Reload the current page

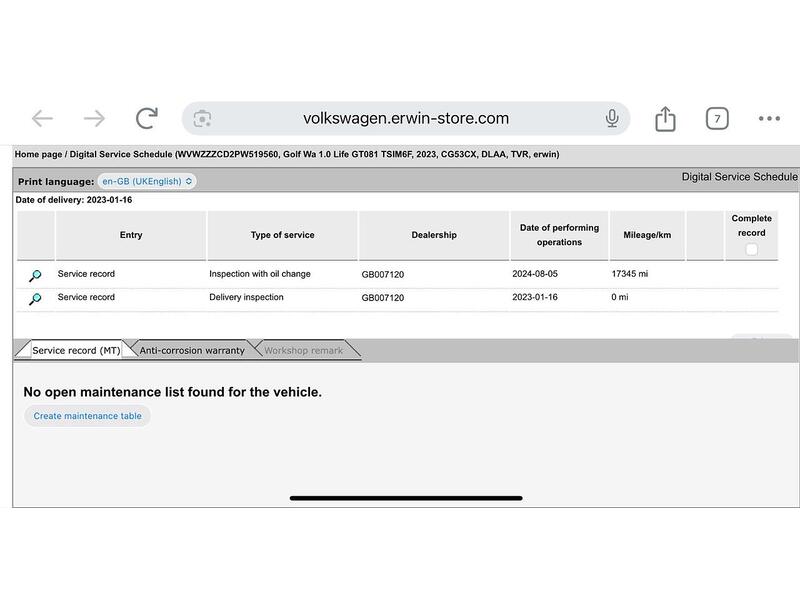147,119
